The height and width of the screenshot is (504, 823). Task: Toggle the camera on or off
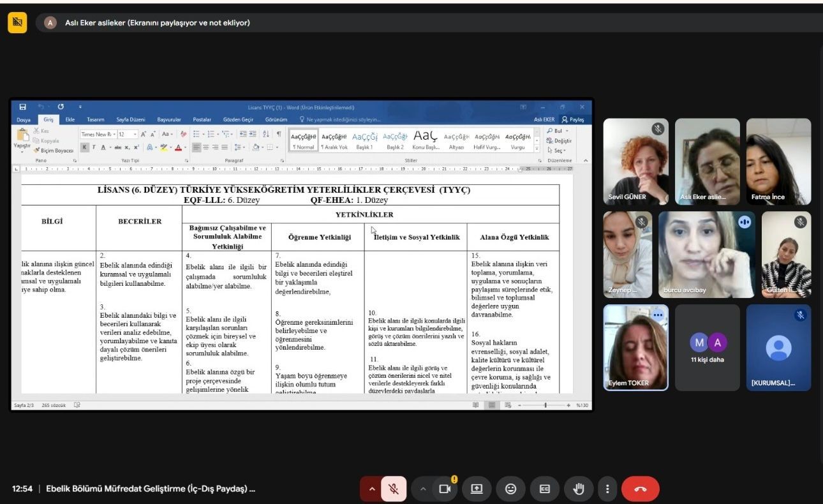[x=445, y=489]
